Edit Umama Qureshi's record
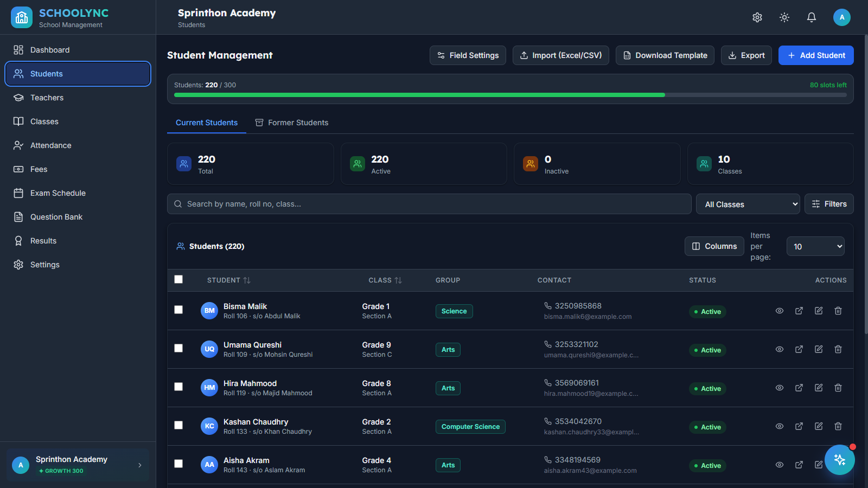Image resolution: width=868 pixels, height=488 pixels. [819, 349]
